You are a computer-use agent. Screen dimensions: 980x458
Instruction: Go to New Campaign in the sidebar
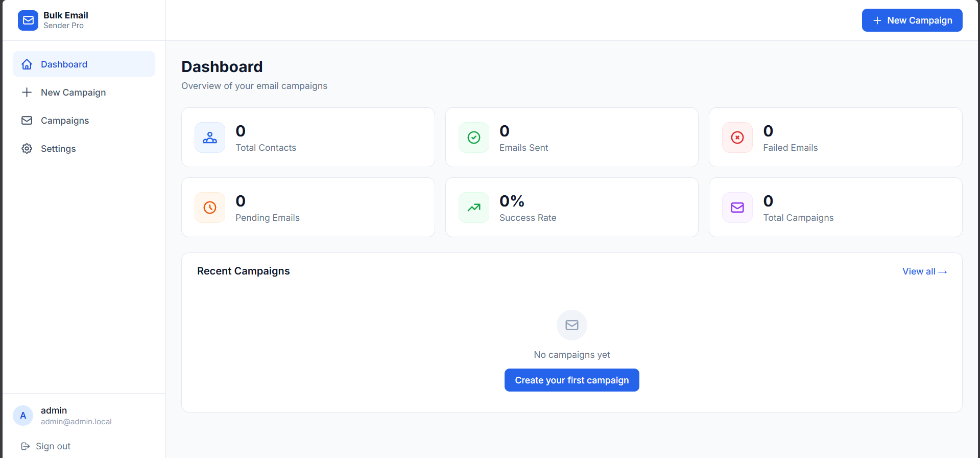click(84, 92)
